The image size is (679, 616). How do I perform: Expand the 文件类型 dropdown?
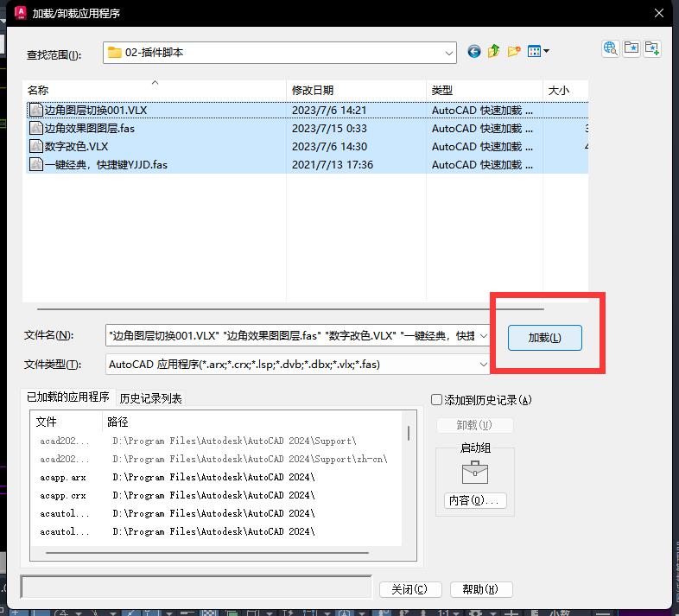[x=483, y=365]
